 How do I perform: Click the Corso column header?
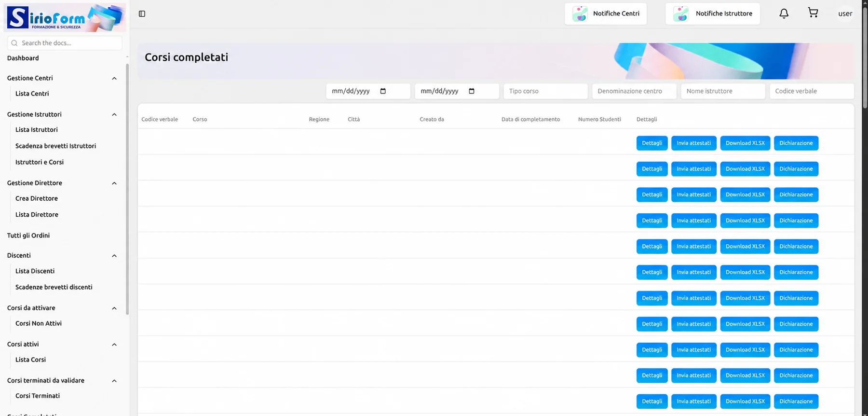200,119
